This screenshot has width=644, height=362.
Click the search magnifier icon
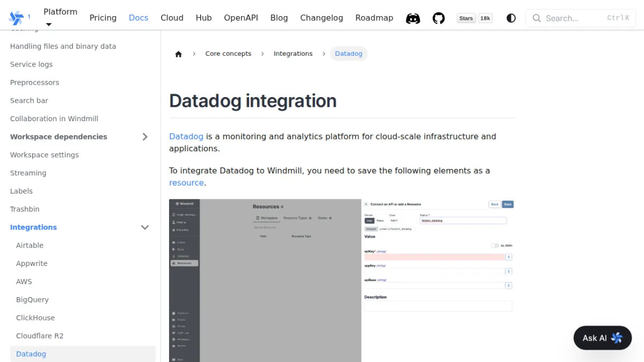[x=537, y=18]
